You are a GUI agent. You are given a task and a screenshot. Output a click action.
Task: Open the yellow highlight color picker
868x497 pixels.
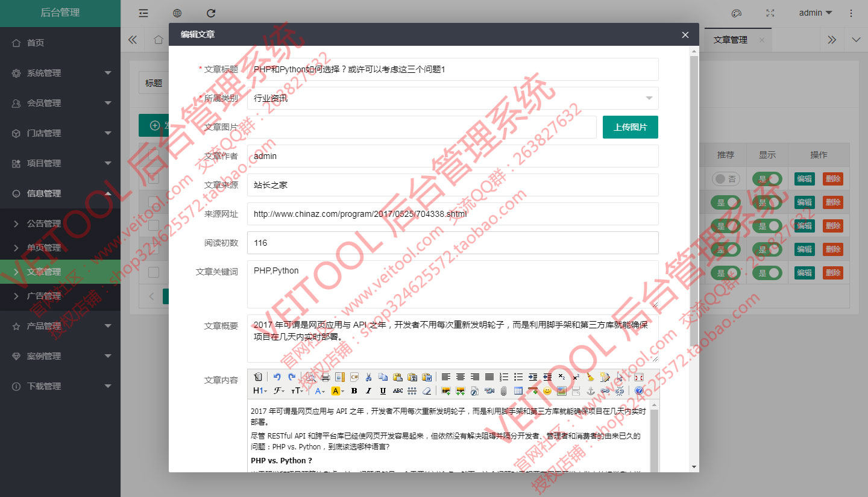(338, 391)
